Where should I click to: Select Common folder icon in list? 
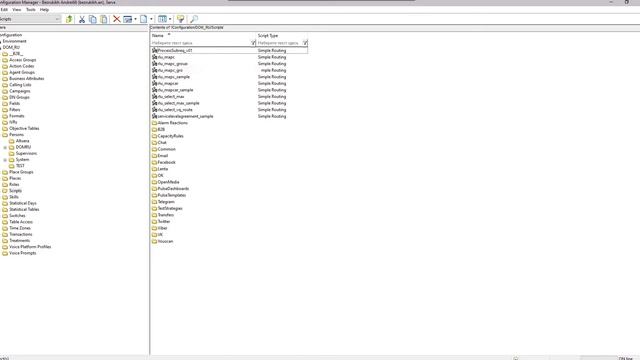tap(155, 149)
